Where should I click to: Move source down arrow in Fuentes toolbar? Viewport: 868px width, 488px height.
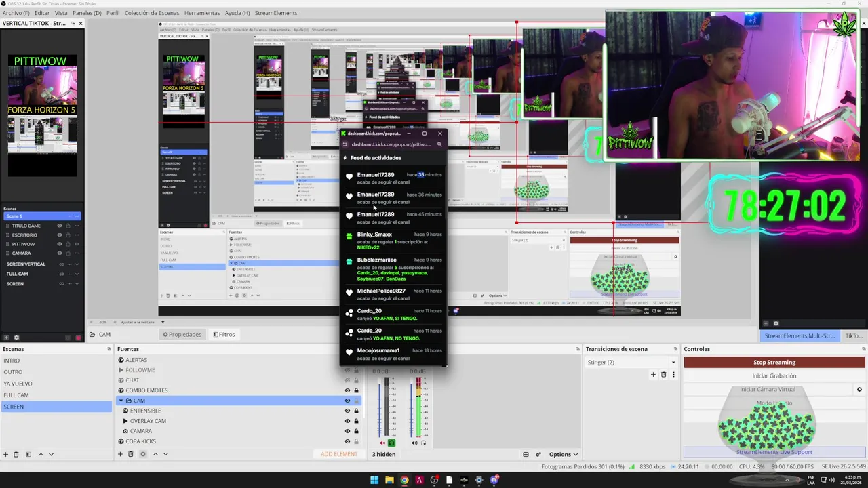coord(165,454)
